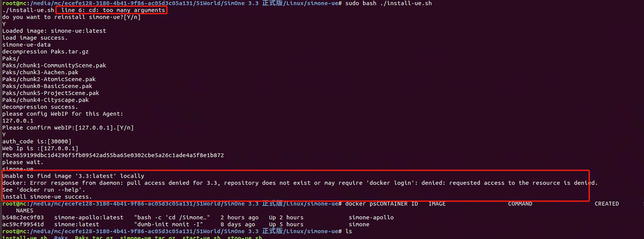644x239 pixels.
Task: Click the 'Up 2 hours' status value
Action: (x=286, y=218)
